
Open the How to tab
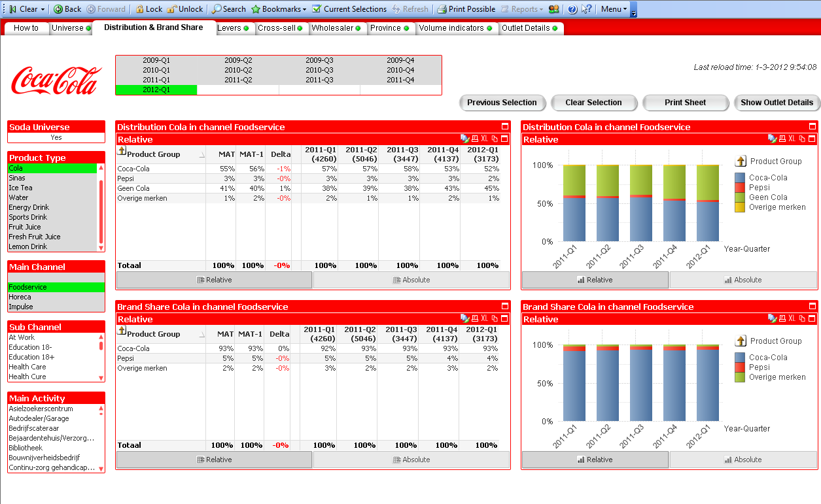(26, 28)
